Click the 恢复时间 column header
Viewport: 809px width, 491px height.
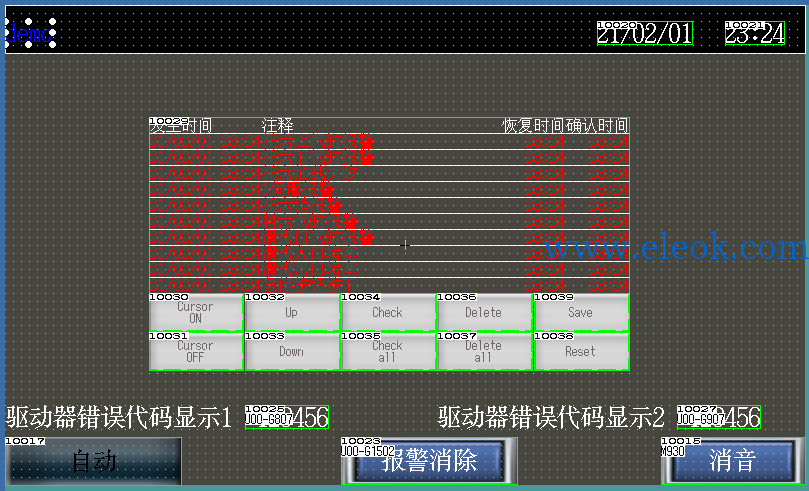(533, 125)
